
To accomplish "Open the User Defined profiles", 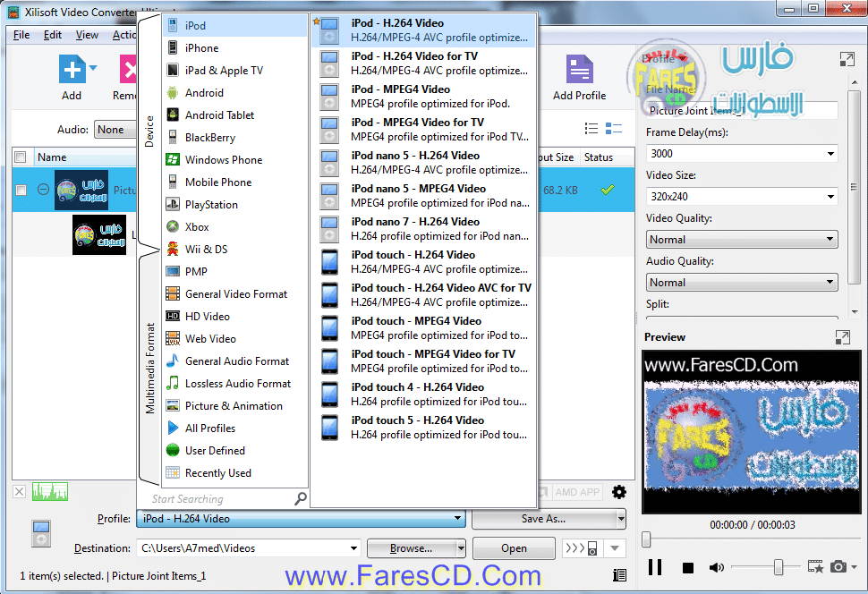I will pos(235,450).
